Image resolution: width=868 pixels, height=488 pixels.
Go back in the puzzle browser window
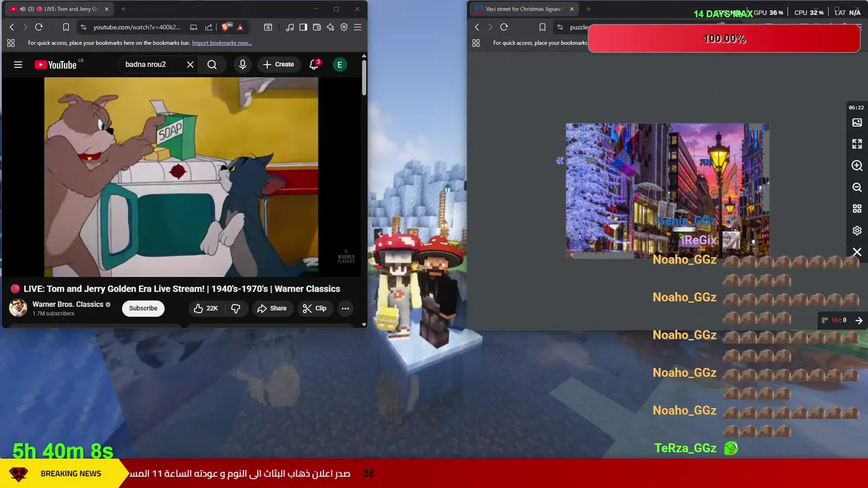point(477,27)
